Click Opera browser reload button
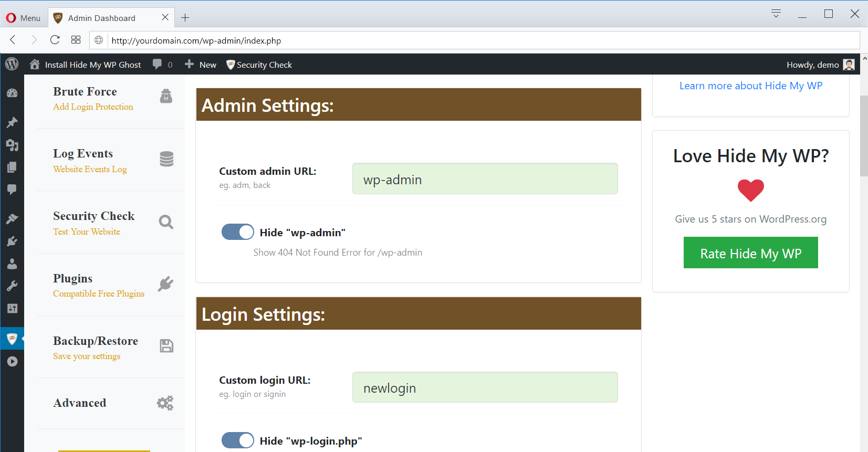Viewport: 868px width, 452px height. click(55, 40)
